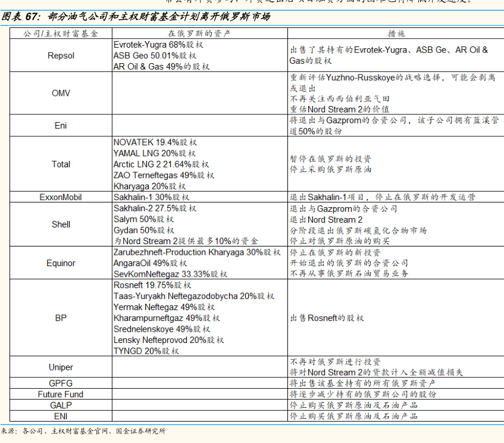Viewport: 504px width, 443px height.
Task: Select the GALP company cell
Action: coord(61,405)
